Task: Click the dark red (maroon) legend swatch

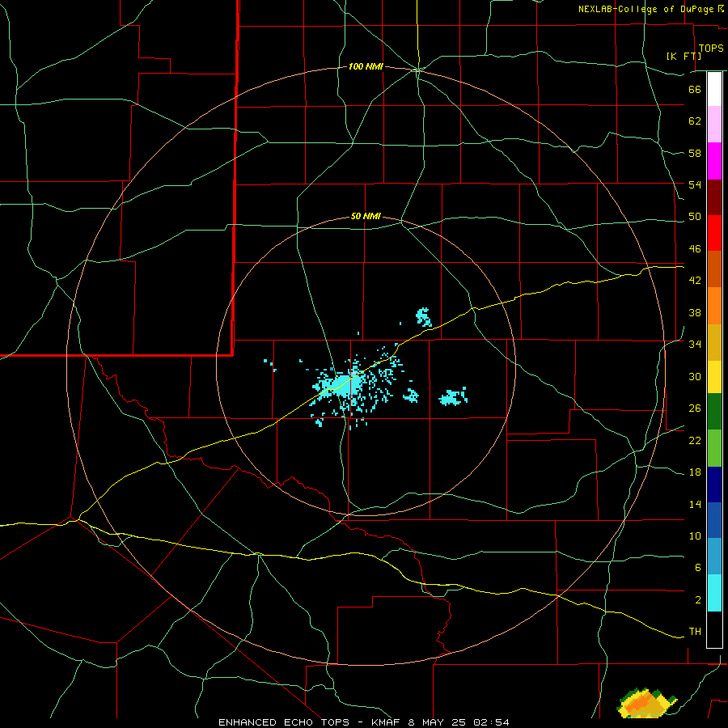Action: [714, 197]
